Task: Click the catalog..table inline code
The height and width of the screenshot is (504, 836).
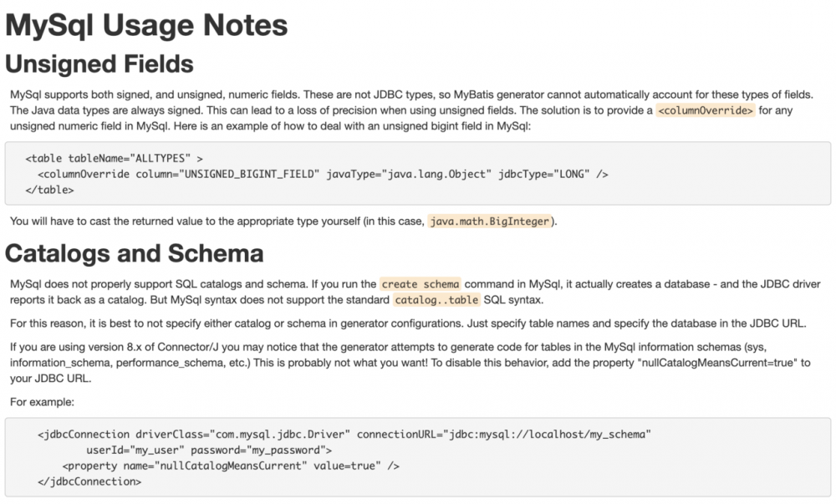Action: coord(436,300)
